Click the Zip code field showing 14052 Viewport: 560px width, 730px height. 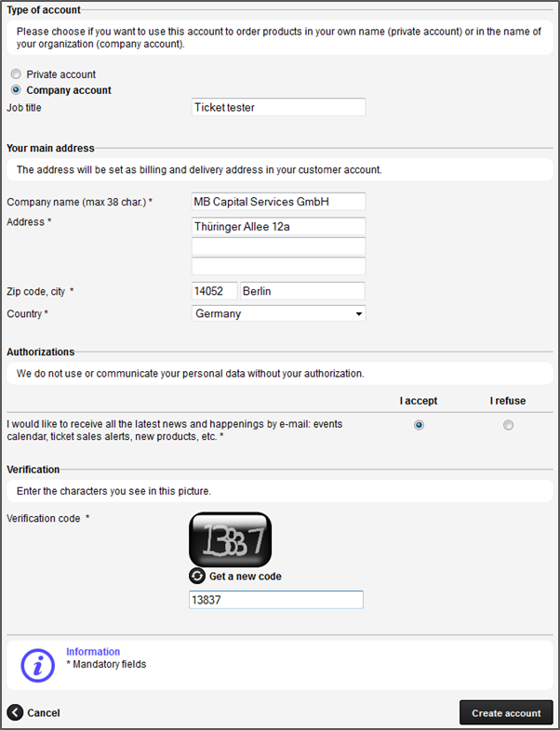214,291
